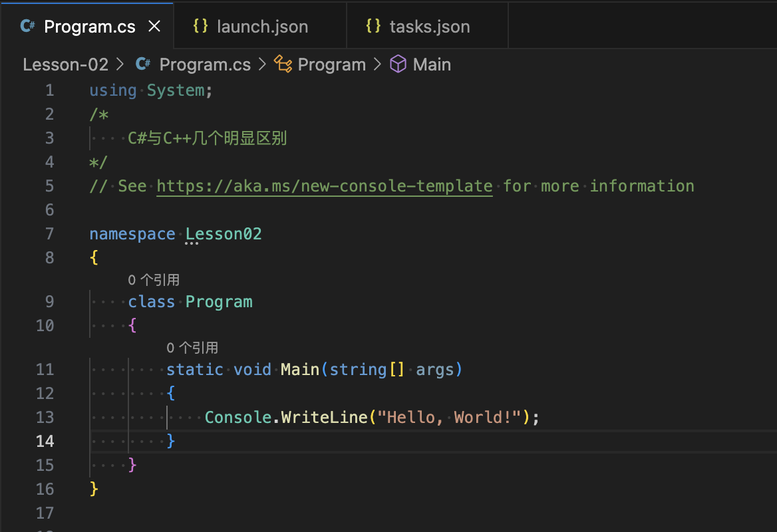Open the Program.cs breadcrumb file list
Image resolution: width=777 pixels, height=532 pixels.
pyautogui.click(x=205, y=65)
